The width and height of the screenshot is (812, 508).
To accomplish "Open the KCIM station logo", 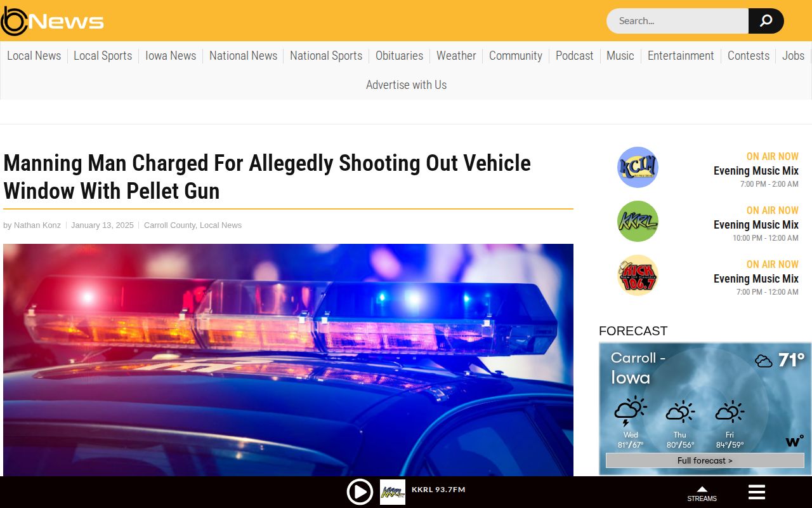I will [x=638, y=167].
